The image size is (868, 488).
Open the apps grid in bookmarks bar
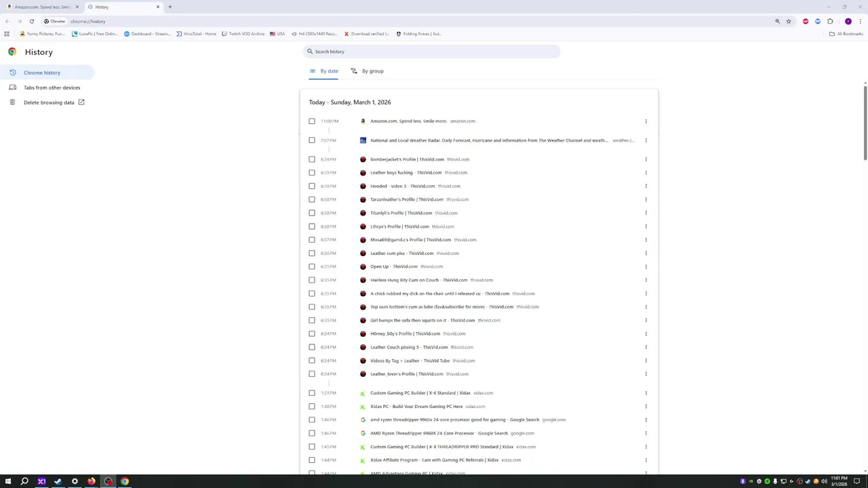[x=7, y=33]
